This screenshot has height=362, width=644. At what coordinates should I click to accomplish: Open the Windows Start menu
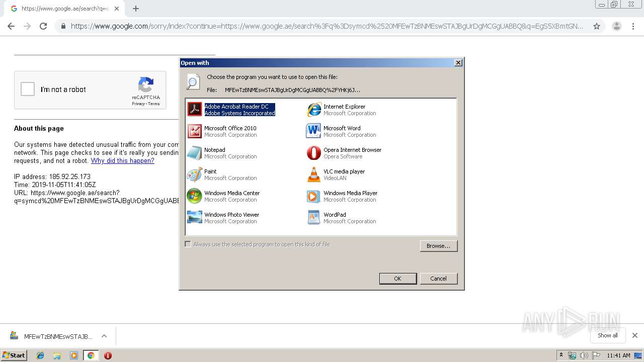(14, 355)
